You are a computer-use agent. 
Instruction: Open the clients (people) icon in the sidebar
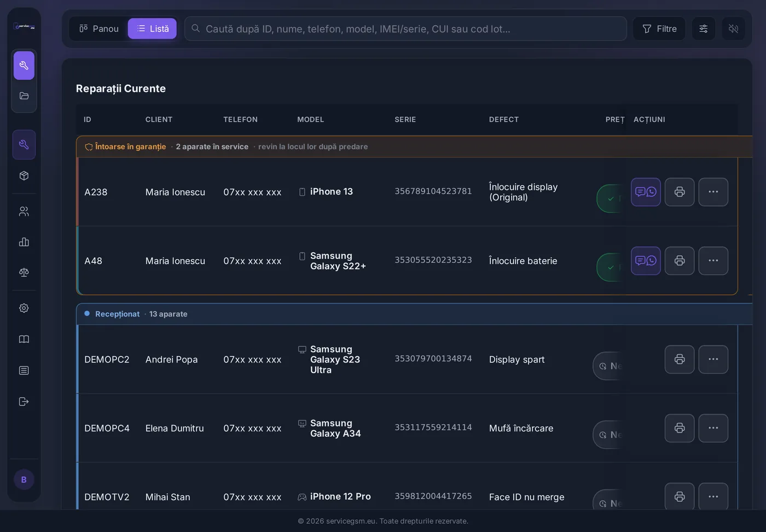click(24, 212)
